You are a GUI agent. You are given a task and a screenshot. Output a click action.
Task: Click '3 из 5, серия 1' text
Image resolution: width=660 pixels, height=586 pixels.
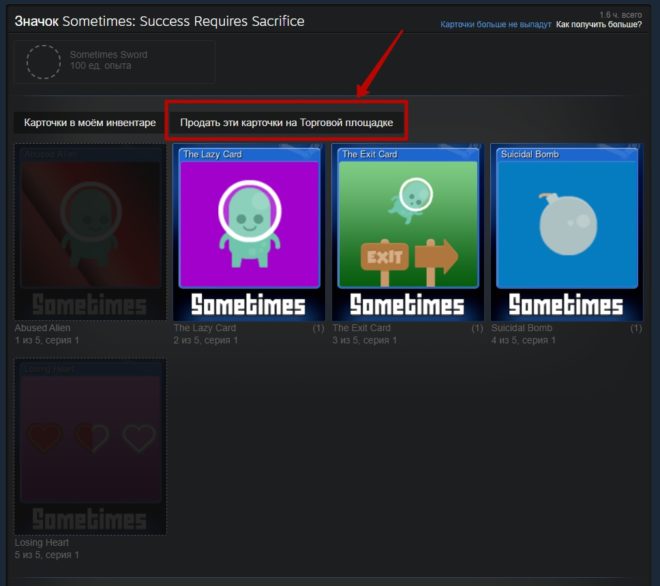coord(365,340)
